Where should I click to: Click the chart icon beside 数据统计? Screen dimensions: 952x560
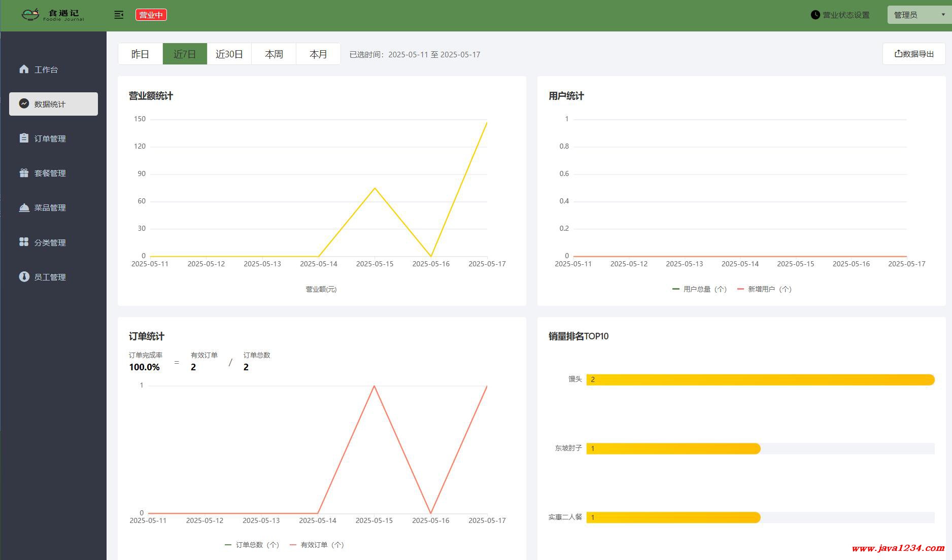pyautogui.click(x=24, y=103)
